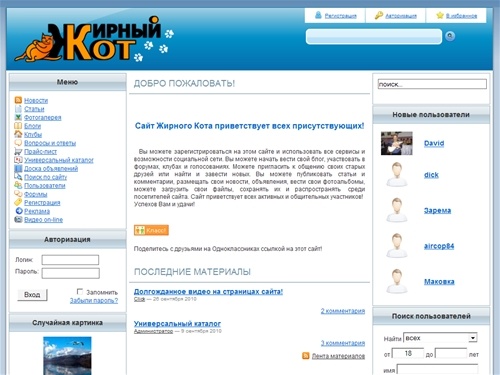Click the board icon beside Доска объявлений
The width and height of the screenshot is (500, 375).
(18, 168)
